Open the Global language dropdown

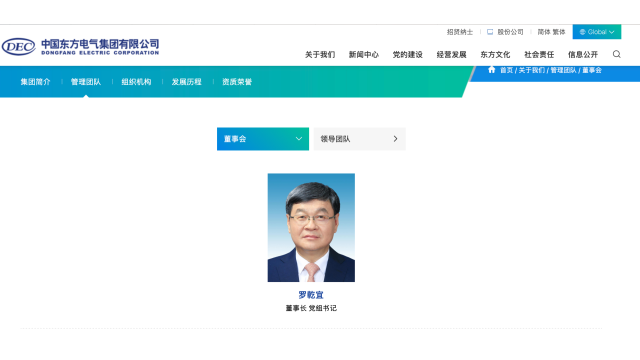tap(597, 32)
